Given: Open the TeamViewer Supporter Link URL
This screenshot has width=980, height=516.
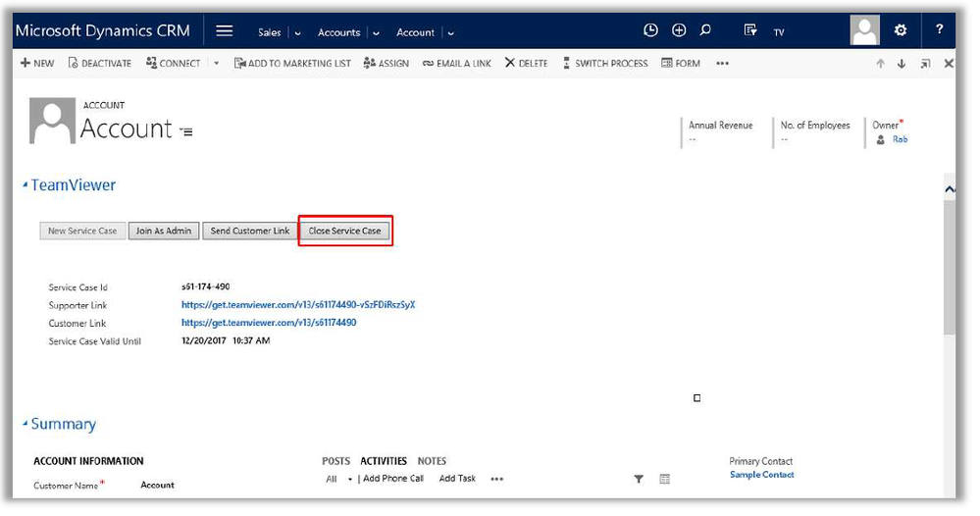Looking at the screenshot, I should click(x=297, y=305).
